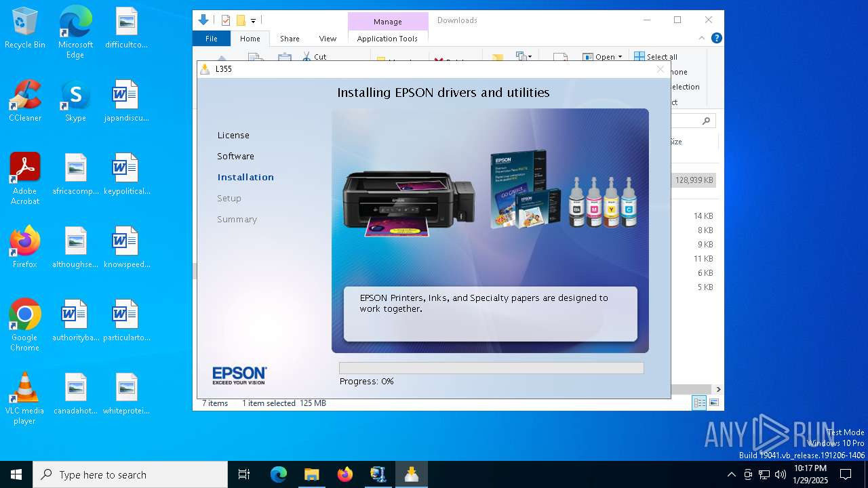Select the canadahot... image file
The height and width of the screenshot is (488, 868).
point(75,394)
